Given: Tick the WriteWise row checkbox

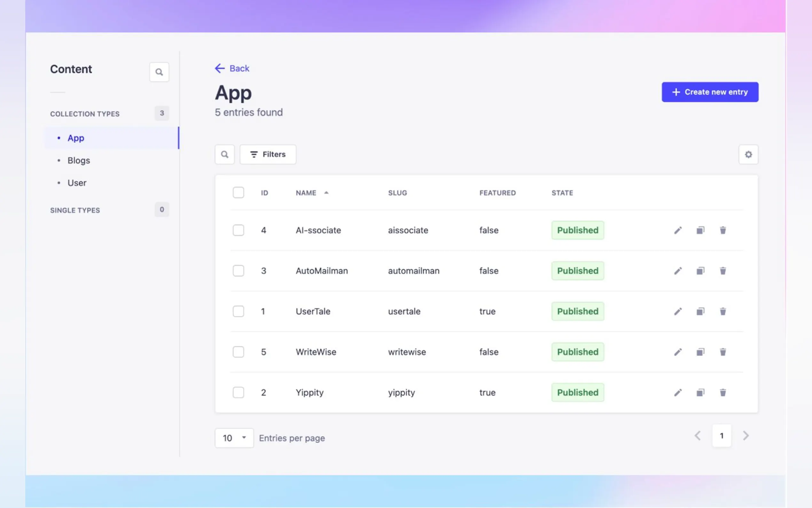Looking at the screenshot, I should 238,352.
